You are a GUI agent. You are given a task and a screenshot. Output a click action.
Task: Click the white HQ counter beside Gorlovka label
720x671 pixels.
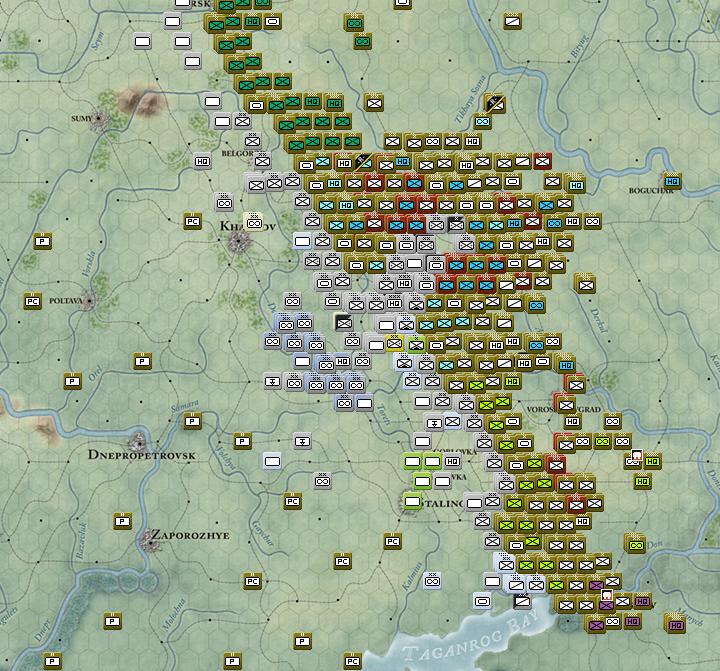(x=452, y=461)
